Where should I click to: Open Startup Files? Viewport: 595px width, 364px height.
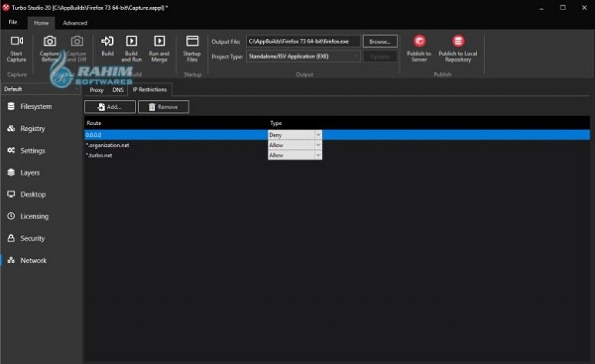point(192,47)
